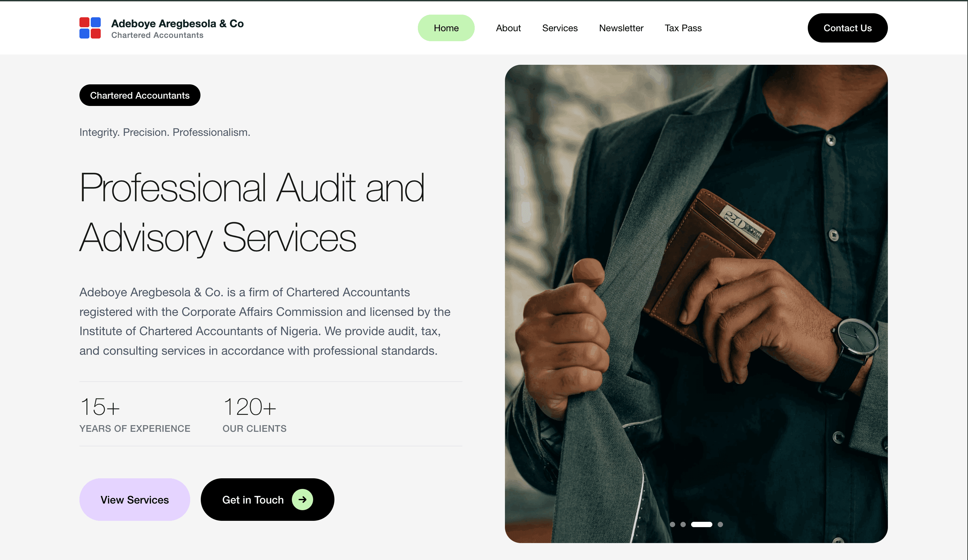Image resolution: width=968 pixels, height=560 pixels.
Task: Click the Chartered Accountants black pill badge
Action: click(x=140, y=95)
